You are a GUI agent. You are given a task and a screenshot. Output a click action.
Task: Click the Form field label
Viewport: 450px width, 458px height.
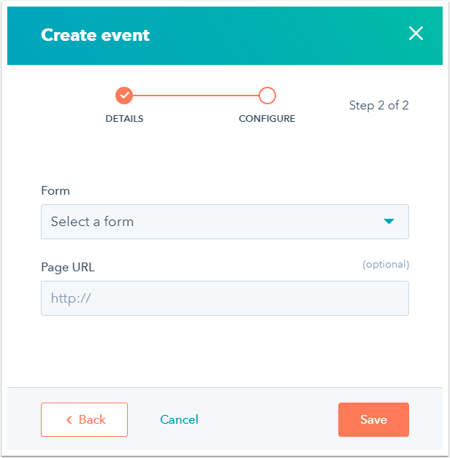[55, 191]
